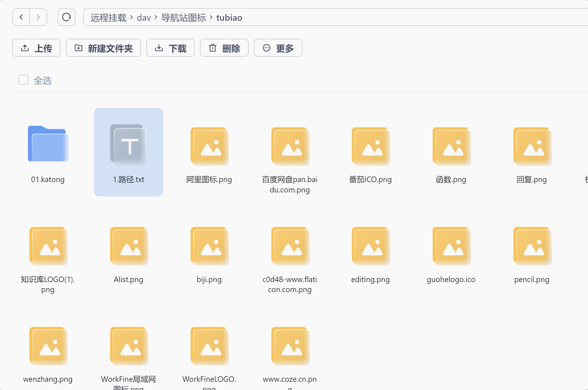
Task: Select the 函数.png image icon
Action: [451, 146]
